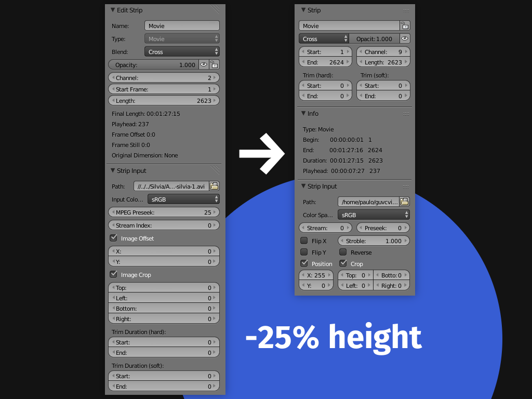Click the lock icon beside the Opacity slider
Screen dimensions: 532x399
pos(214,64)
